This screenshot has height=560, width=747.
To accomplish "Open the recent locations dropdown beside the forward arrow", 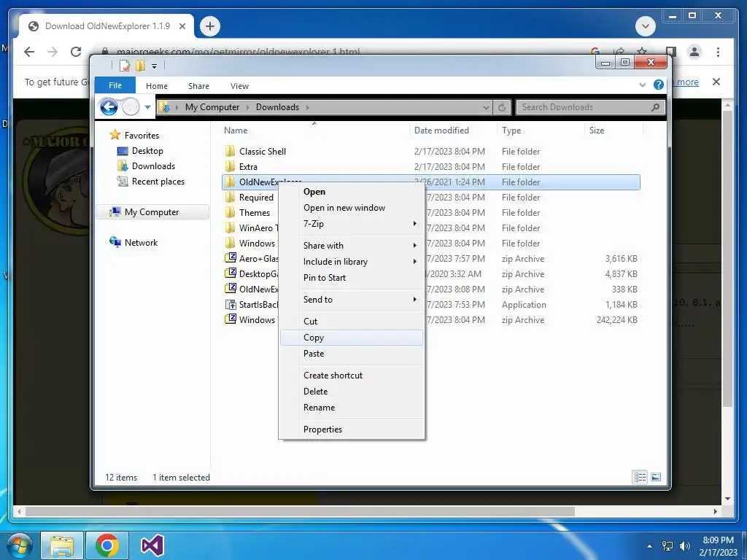I will tap(147, 107).
